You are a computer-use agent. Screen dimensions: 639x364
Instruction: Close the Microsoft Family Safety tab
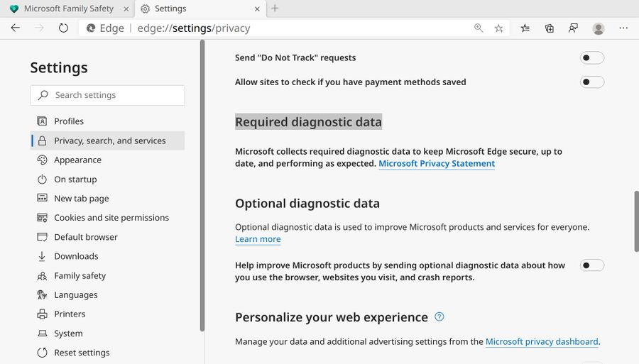(126, 9)
